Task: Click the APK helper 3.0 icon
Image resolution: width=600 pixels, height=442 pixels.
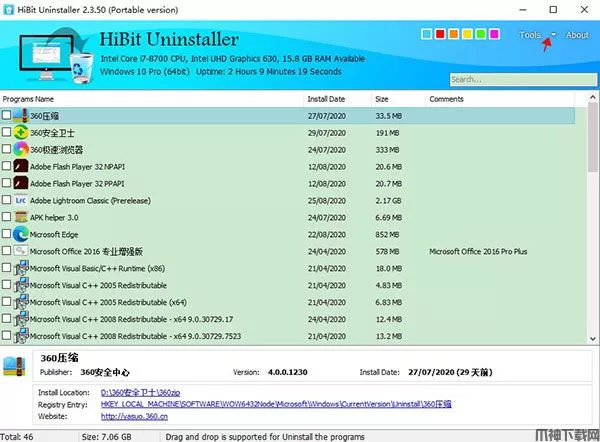Action: (x=21, y=216)
